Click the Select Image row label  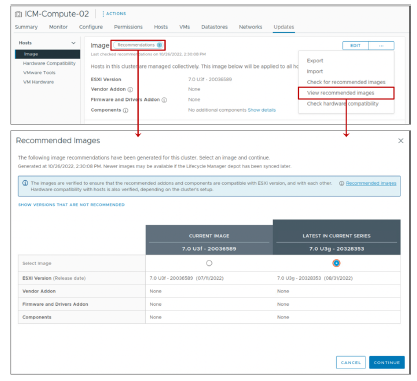click(37, 263)
